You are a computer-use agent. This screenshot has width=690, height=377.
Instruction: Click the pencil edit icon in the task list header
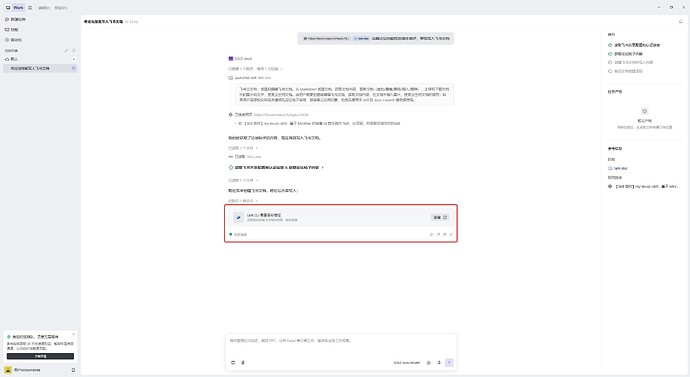66,51
